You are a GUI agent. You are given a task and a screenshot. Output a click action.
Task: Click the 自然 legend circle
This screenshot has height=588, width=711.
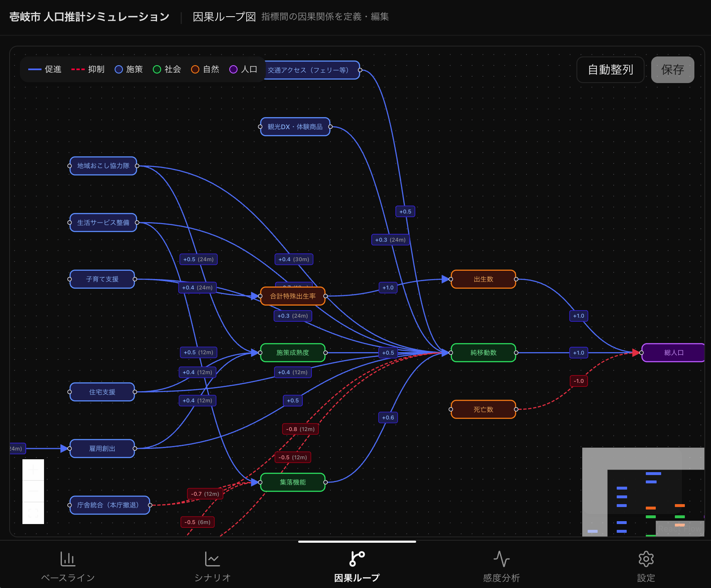tap(195, 69)
